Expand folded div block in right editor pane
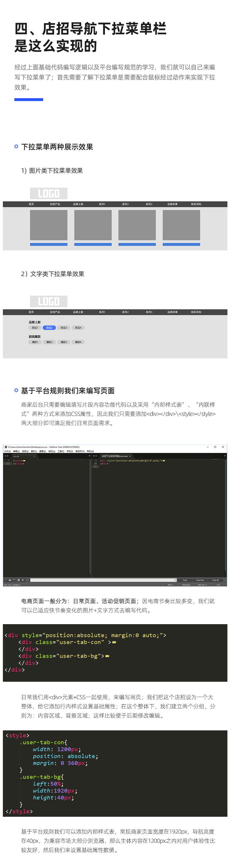The image size is (230, 868). tap(164, 461)
